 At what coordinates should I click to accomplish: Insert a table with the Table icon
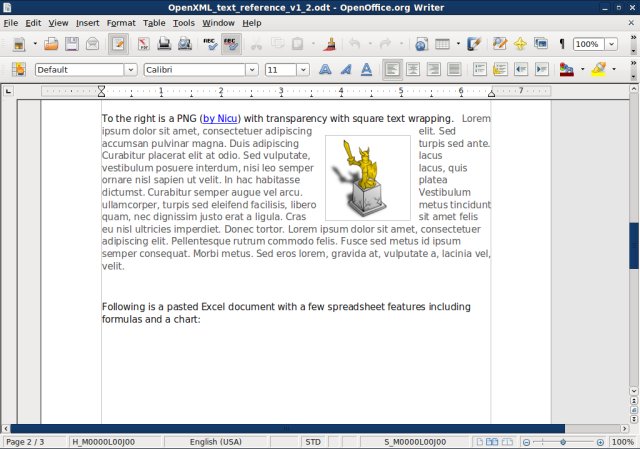(442, 44)
